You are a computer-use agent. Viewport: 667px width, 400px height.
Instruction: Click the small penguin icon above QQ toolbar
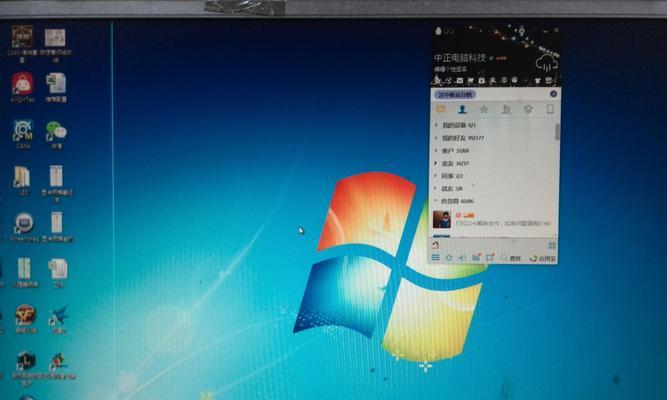(x=435, y=245)
